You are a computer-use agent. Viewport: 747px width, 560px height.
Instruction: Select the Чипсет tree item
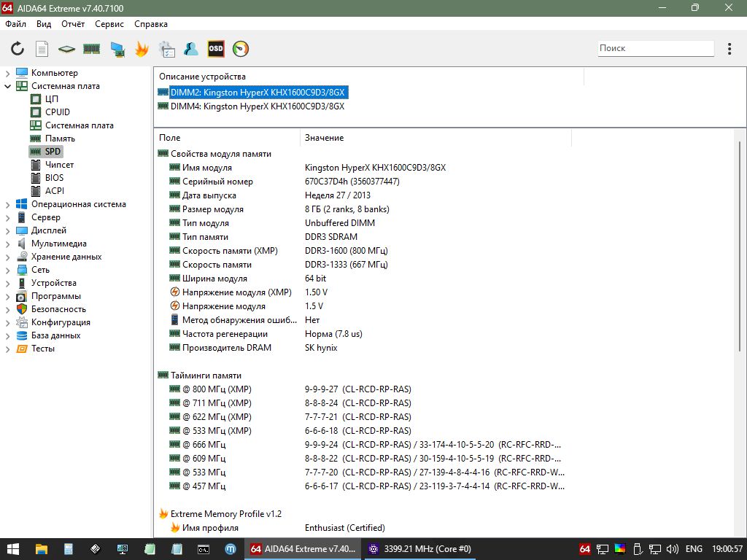point(60,165)
